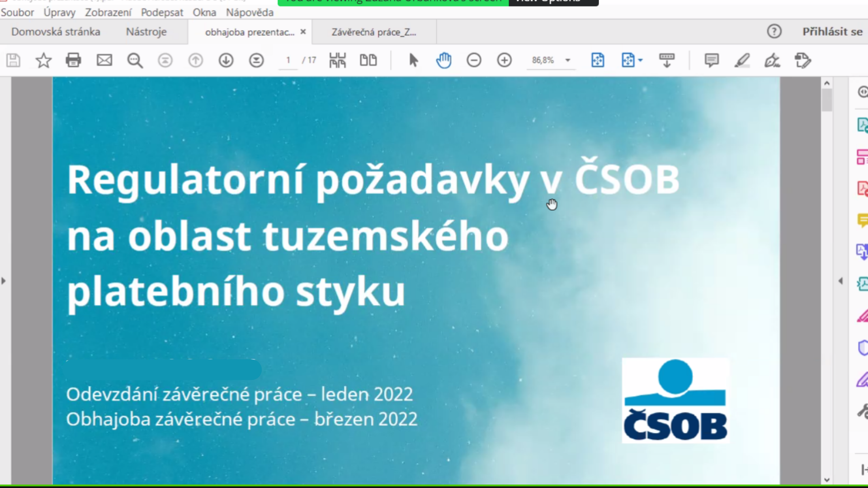
Task: Collapse the right tools pane arrow
Action: 840,281
